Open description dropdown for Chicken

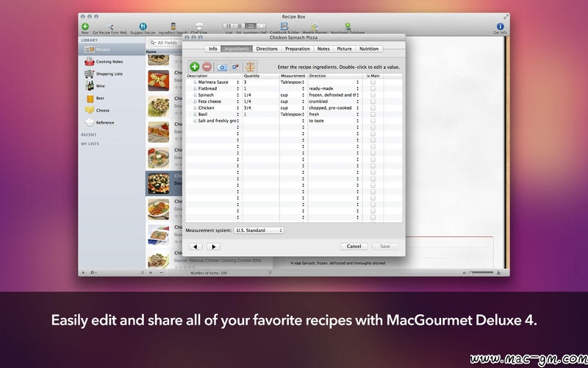pyautogui.click(x=237, y=107)
